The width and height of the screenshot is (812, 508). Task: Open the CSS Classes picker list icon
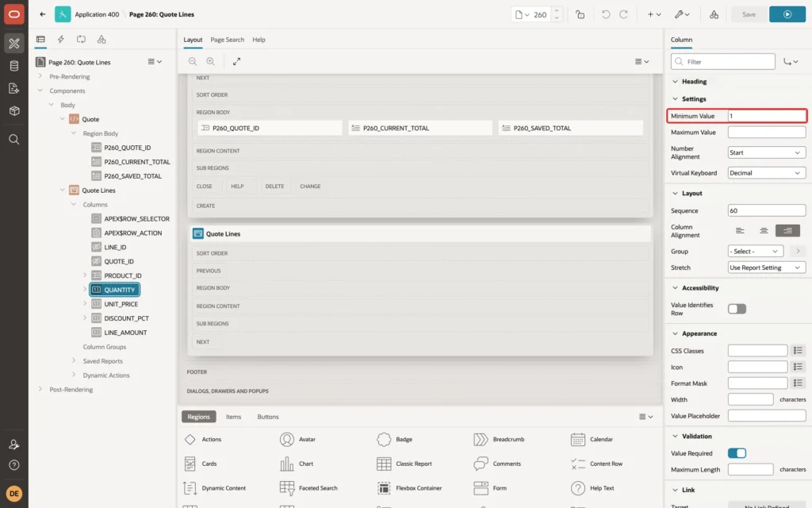798,351
